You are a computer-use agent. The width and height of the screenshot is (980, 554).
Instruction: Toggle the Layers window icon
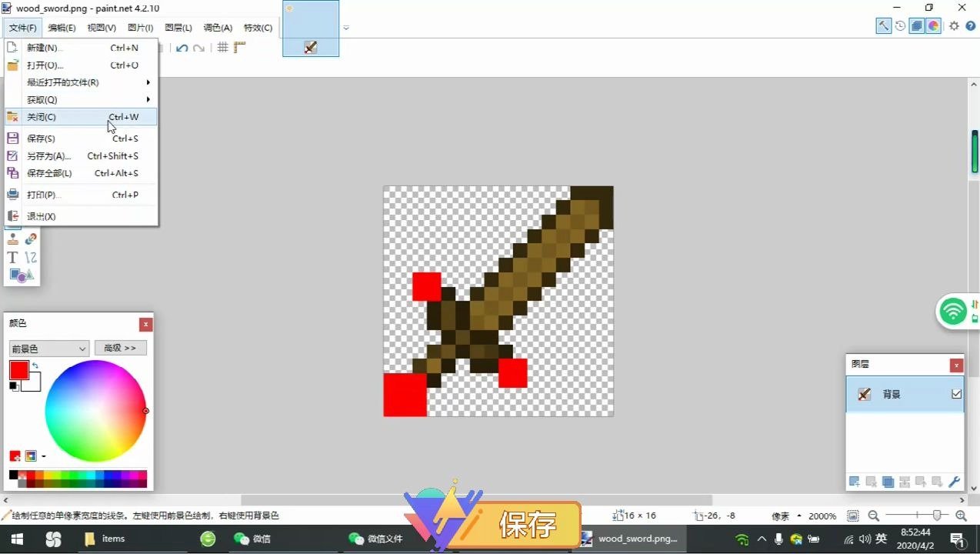pyautogui.click(x=917, y=25)
